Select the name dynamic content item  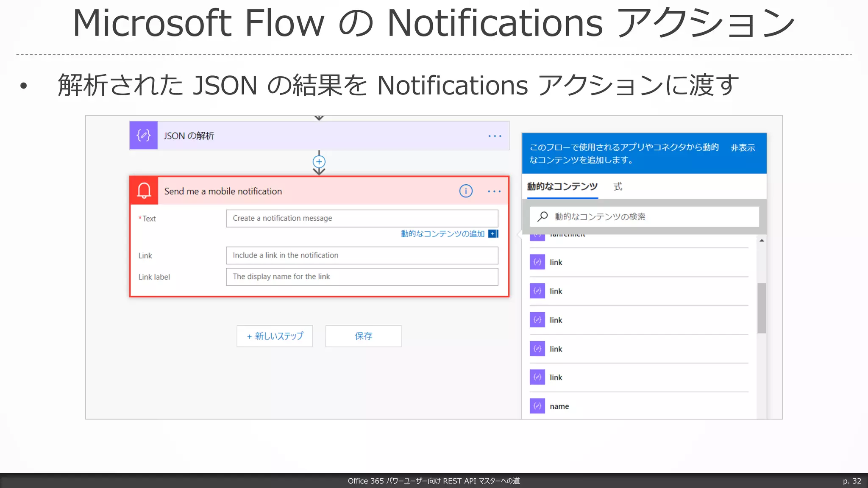[639, 406]
